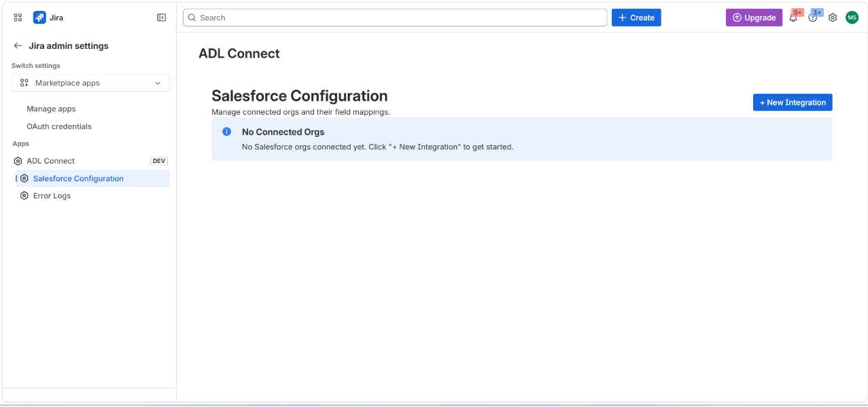Click the info icon in No Connected Orgs banner
The width and height of the screenshot is (868, 407).
tap(227, 132)
